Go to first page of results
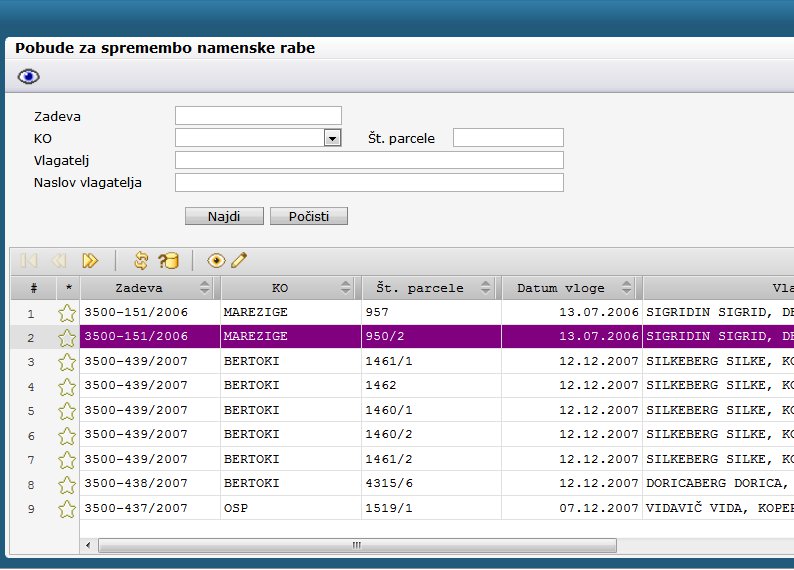The height and width of the screenshot is (570, 794). coord(29,261)
